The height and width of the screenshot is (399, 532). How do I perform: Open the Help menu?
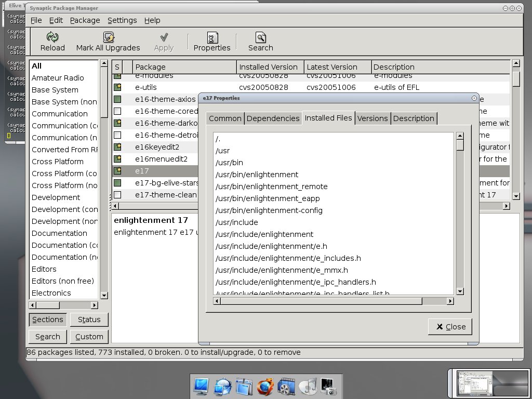(x=152, y=20)
